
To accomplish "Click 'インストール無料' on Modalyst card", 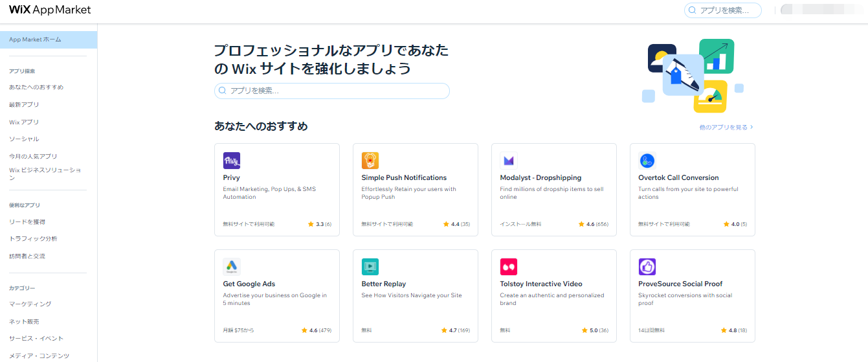I will pyautogui.click(x=520, y=224).
